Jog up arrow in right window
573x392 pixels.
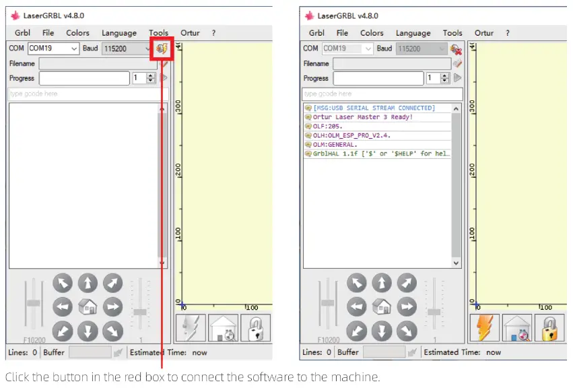[382, 283]
